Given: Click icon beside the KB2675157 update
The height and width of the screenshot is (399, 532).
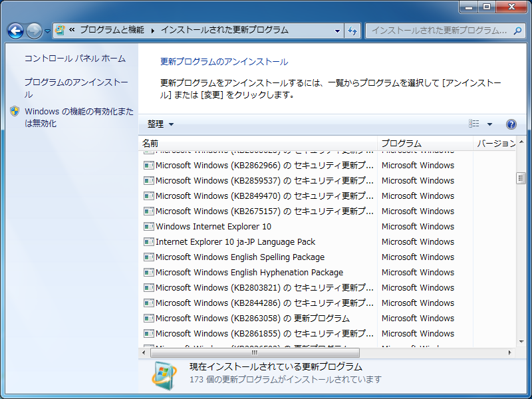Looking at the screenshot, I should pyautogui.click(x=148, y=211).
